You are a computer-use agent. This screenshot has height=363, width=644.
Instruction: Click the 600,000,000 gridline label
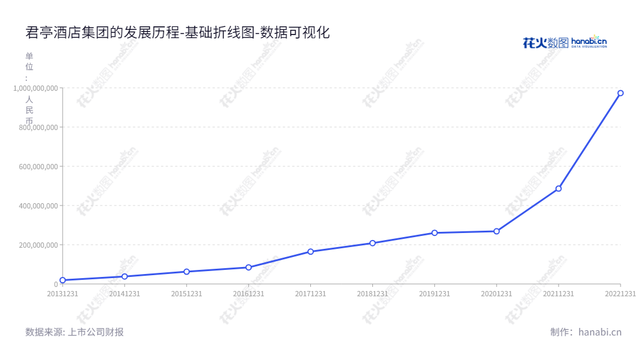pyautogui.click(x=37, y=166)
